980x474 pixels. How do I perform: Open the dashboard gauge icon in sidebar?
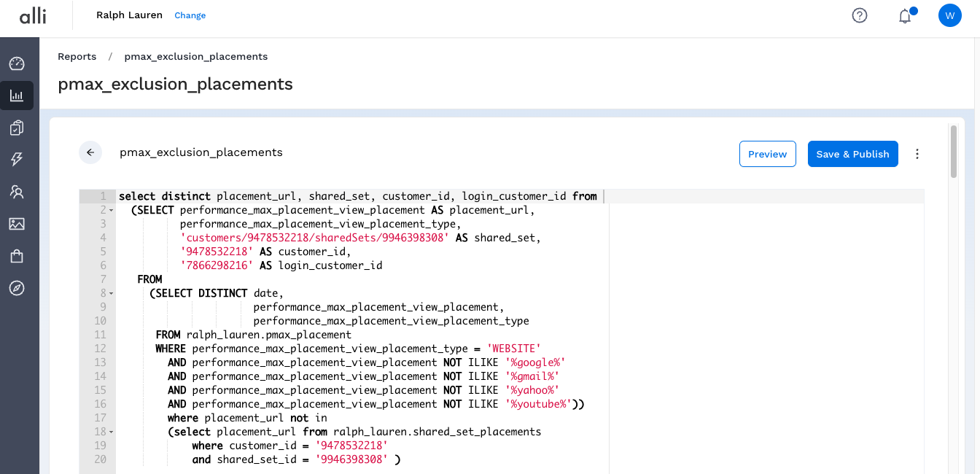[17, 63]
